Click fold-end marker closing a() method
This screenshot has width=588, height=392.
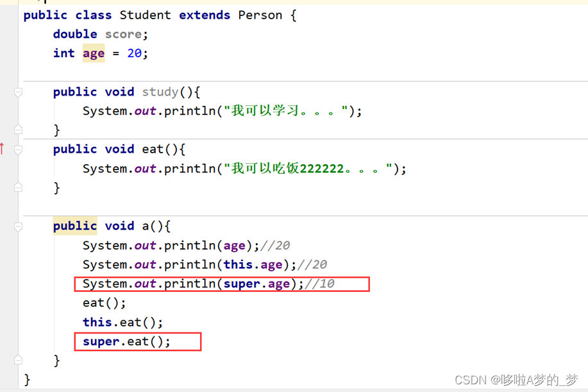[x=17, y=360]
